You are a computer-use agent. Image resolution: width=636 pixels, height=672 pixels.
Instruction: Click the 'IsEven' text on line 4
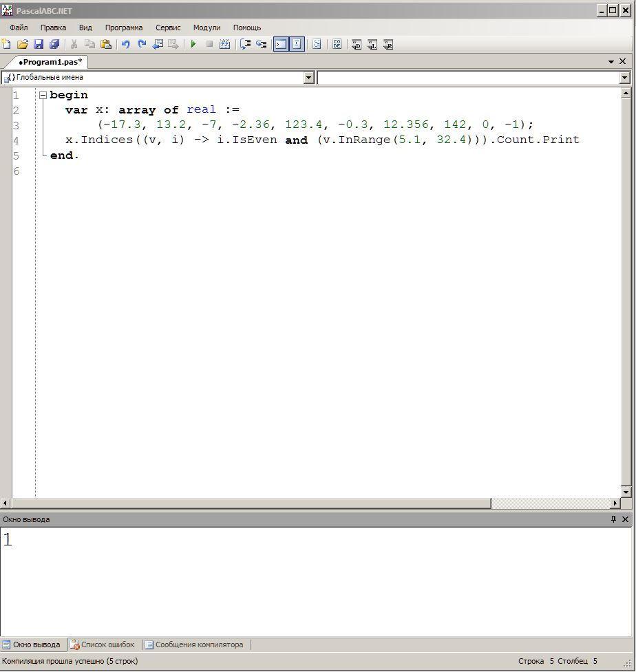(x=254, y=140)
